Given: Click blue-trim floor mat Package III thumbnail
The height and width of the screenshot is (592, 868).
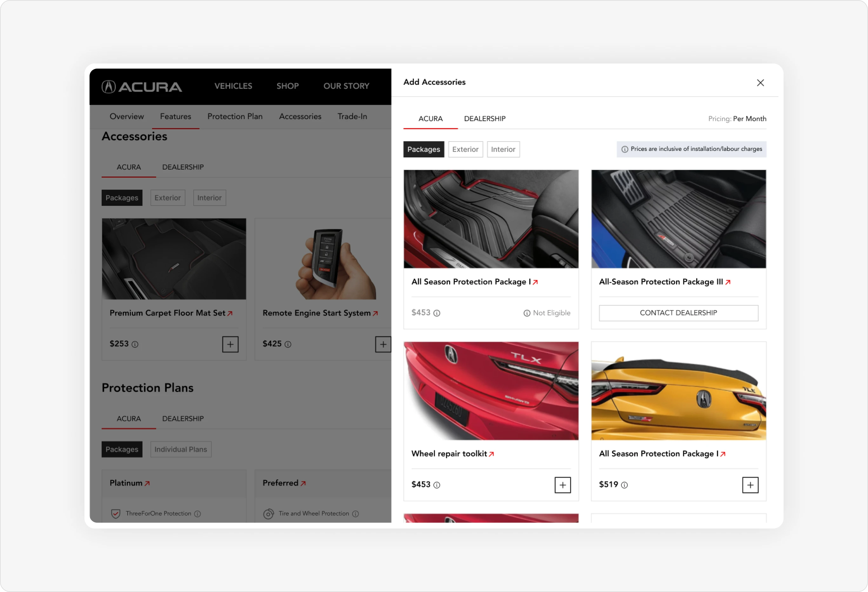Looking at the screenshot, I should point(678,219).
